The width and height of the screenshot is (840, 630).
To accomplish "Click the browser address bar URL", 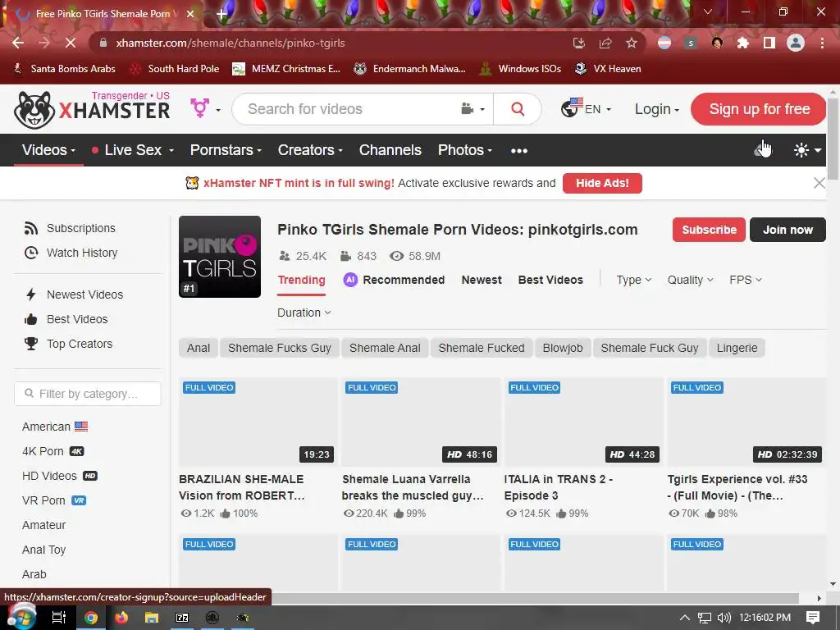I will (x=231, y=43).
